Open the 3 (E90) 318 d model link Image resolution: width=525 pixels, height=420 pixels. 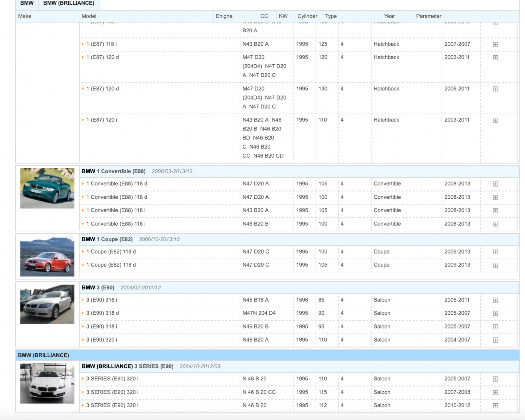(102, 313)
